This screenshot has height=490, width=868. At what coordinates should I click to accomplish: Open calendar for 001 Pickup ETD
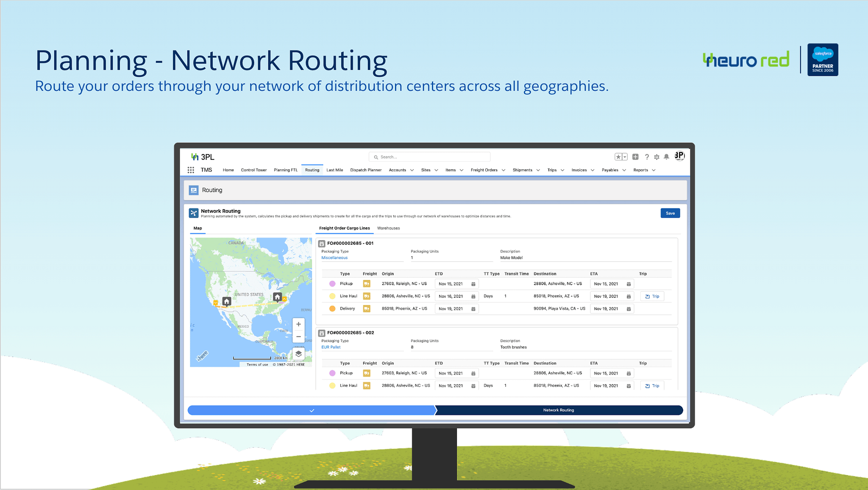(473, 284)
